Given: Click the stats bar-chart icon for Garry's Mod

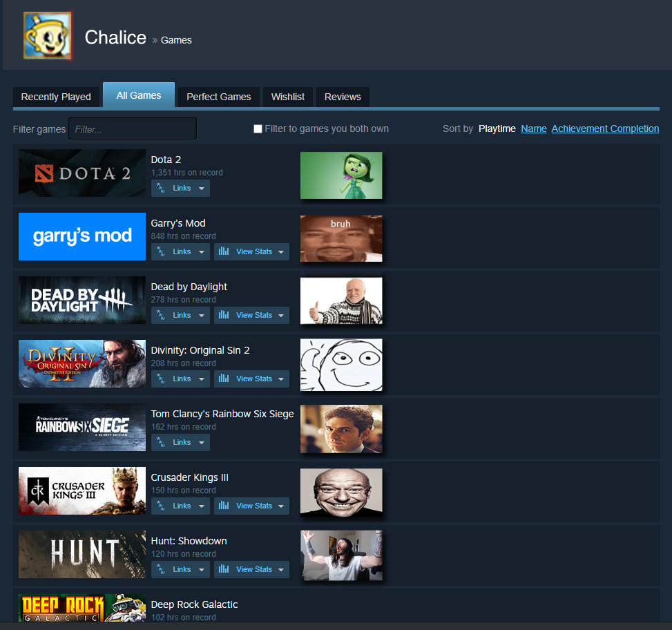Looking at the screenshot, I should 224,251.
